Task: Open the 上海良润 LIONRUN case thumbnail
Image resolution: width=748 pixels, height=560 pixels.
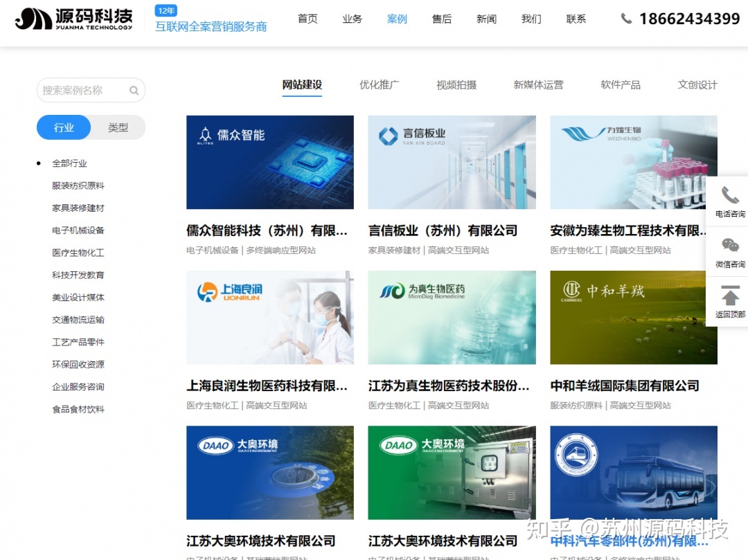Action: coord(270,318)
